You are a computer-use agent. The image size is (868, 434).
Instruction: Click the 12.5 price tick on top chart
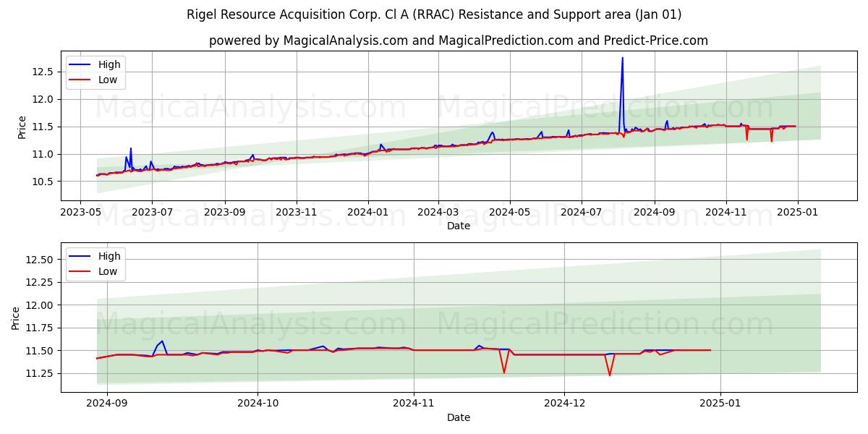(44, 72)
